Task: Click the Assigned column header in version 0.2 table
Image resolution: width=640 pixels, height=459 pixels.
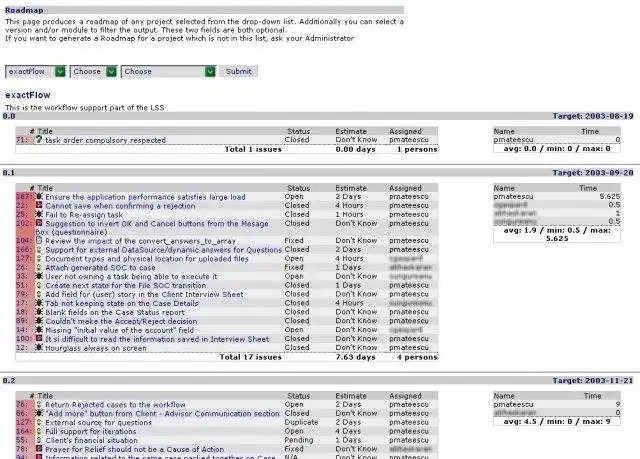Action: pyautogui.click(x=405, y=396)
